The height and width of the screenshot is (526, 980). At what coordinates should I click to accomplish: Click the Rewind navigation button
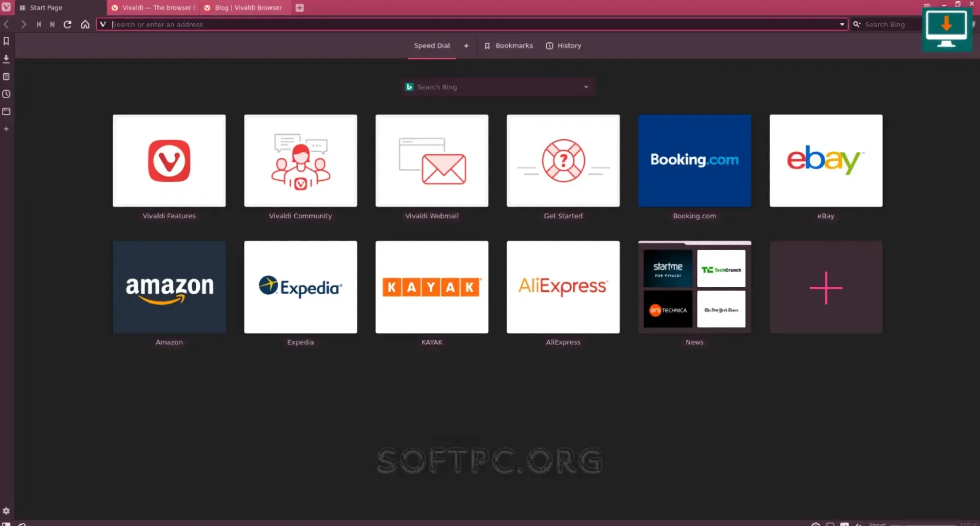point(39,25)
